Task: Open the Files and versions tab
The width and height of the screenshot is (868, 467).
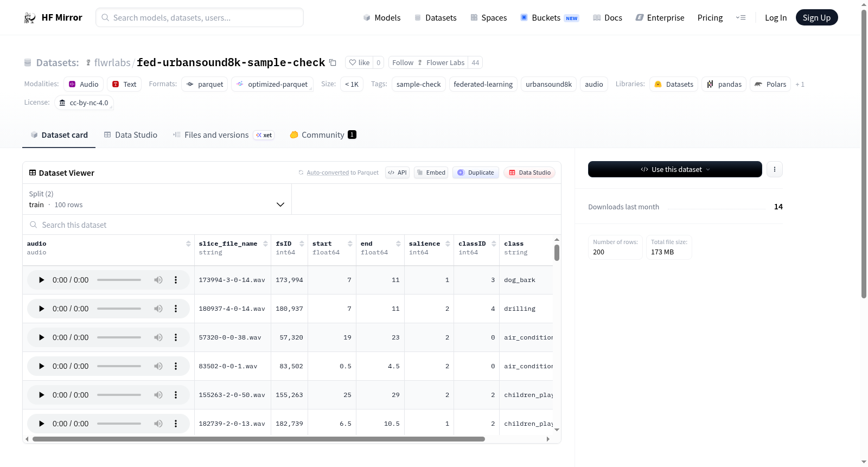Action: [x=224, y=135]
